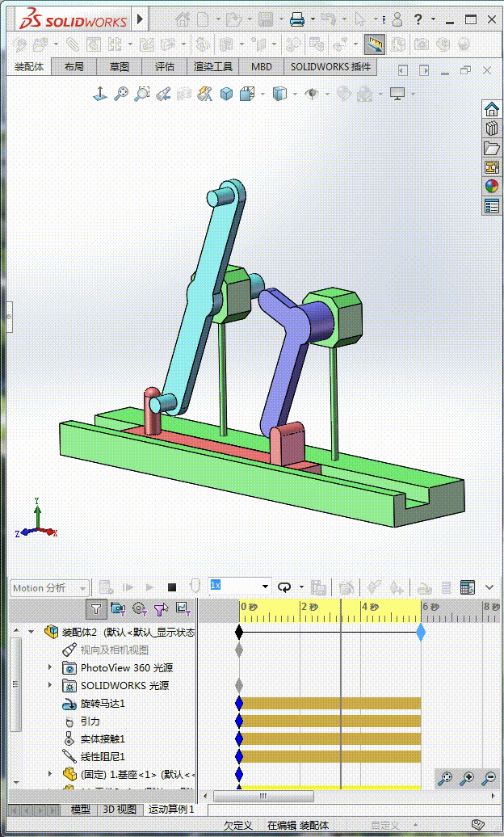Screen dimensions: 504x837
Task: Open the dropdown arrow beside Print icon
Action: click(x=313, y=19)
